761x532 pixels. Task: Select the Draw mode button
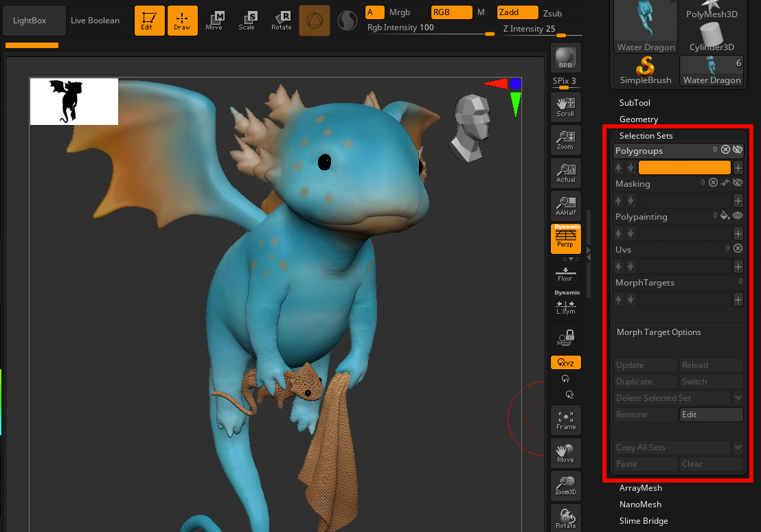[182, 21]
